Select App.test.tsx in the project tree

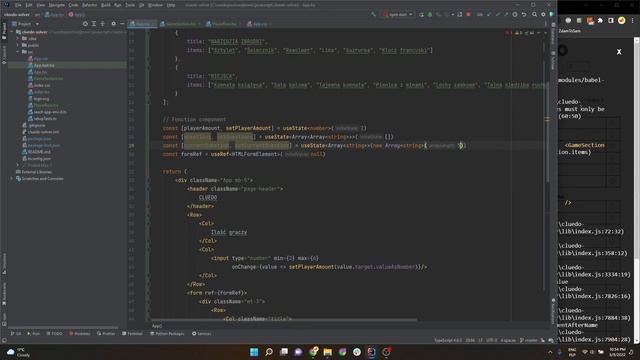44,65
